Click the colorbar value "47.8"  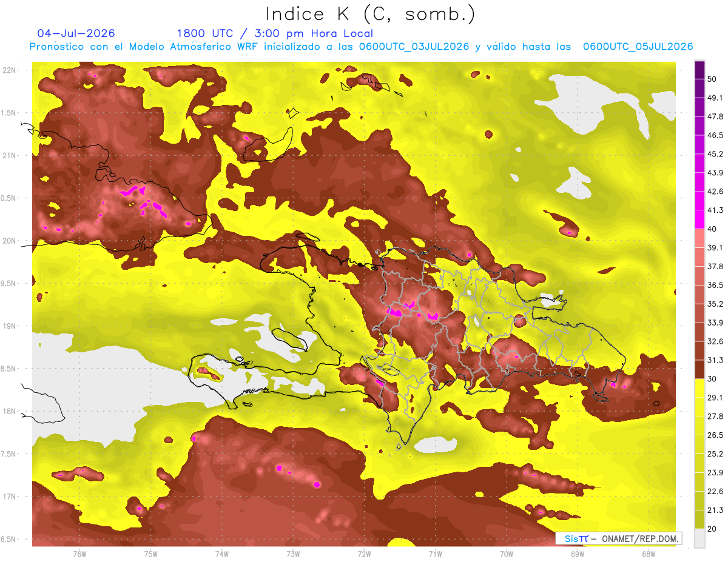(714, 116)
